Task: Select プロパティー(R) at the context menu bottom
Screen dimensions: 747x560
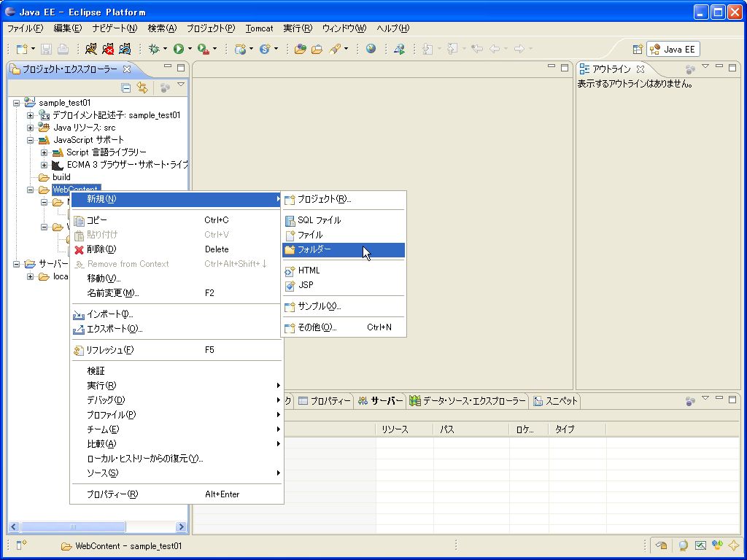Action: tap(177, 494)
